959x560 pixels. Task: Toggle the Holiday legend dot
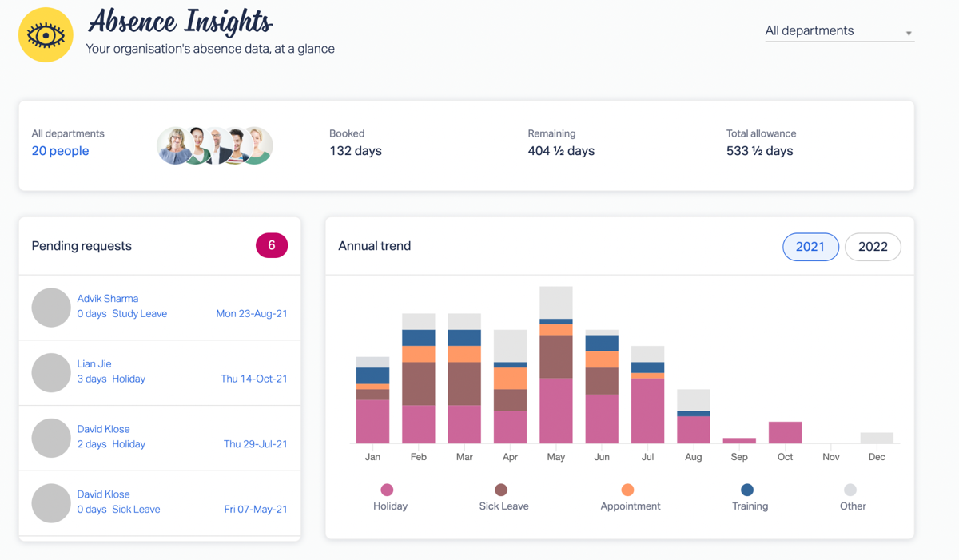387,490
